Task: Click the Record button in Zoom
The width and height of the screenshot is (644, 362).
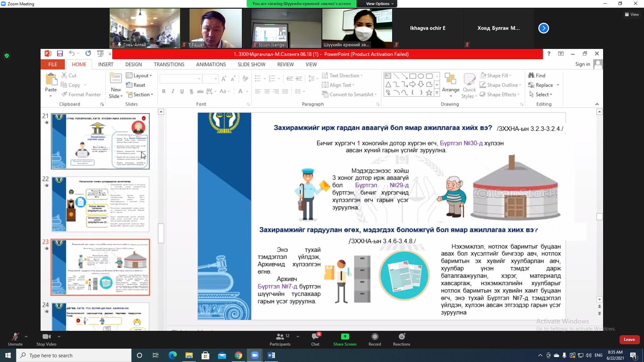Action: pyautogui.click(x=375, y=339)
